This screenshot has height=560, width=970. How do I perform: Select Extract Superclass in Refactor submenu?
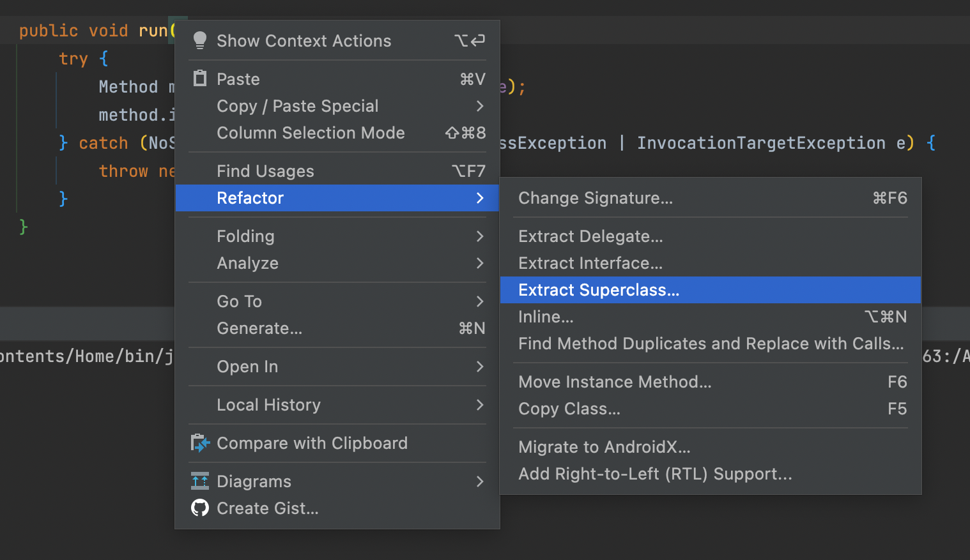(599, 290)
